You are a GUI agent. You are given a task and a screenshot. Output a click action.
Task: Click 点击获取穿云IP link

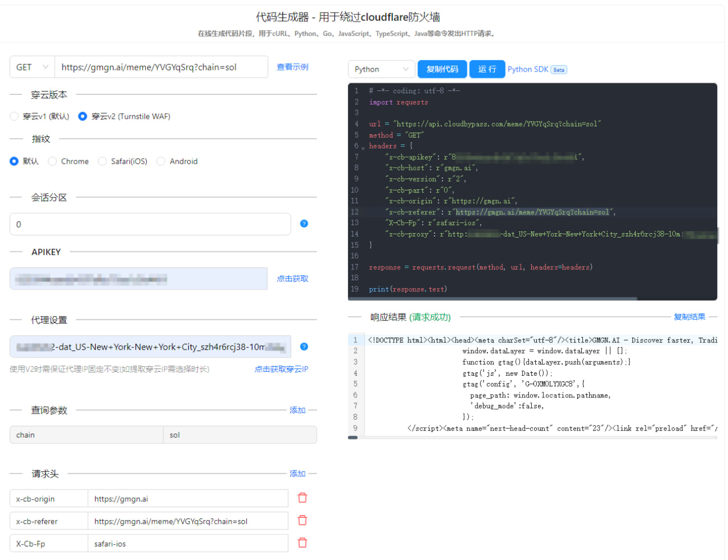(x=281, y=369)
